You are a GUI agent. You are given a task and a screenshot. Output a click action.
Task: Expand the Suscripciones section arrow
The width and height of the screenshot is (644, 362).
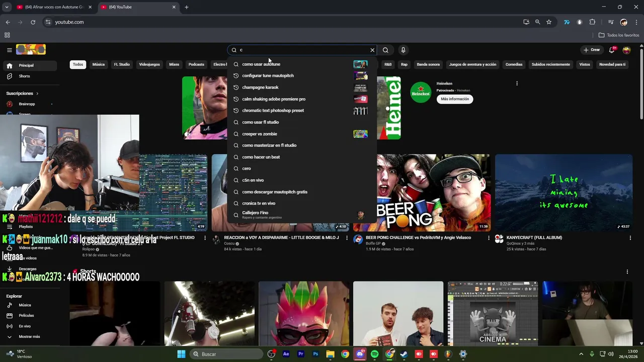37,94
